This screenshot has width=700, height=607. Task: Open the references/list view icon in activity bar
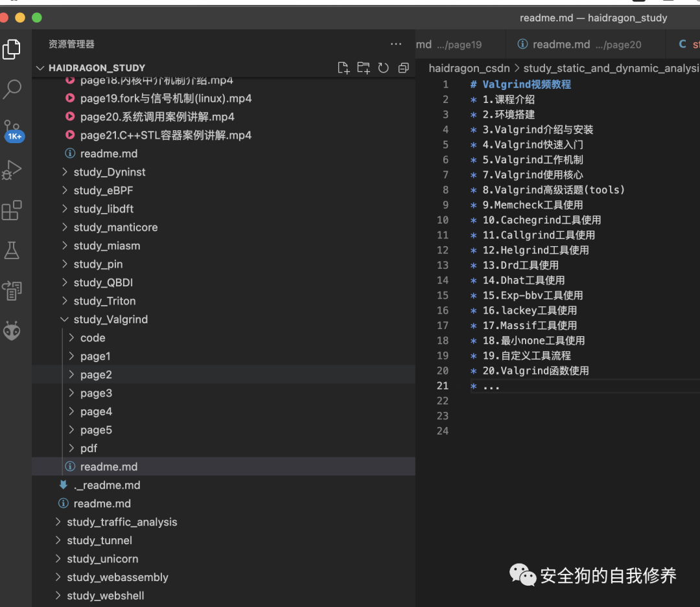pyautogui.click(x=12, y=291)
